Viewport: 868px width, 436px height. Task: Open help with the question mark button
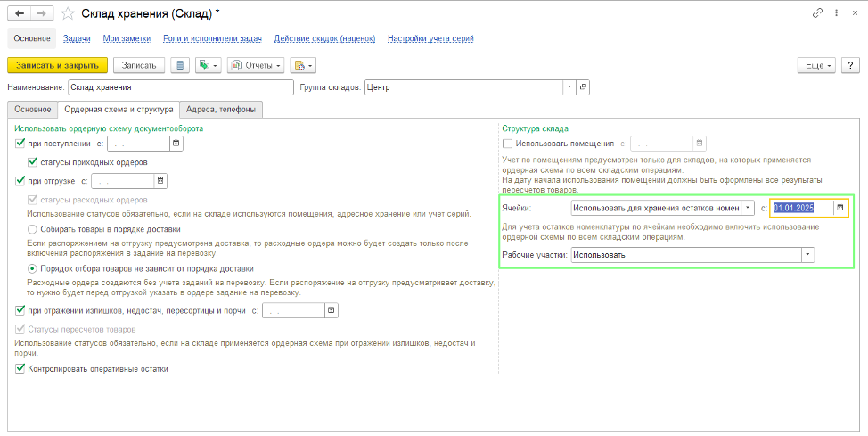tap(850, 65)
